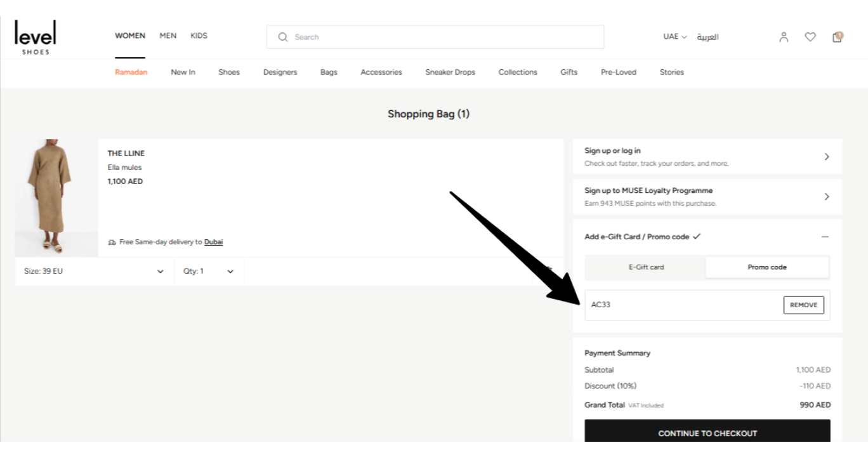Click the -110 AED discount amount
The width and height of the screenshot is (868, 457).
(x=815, y=386)
